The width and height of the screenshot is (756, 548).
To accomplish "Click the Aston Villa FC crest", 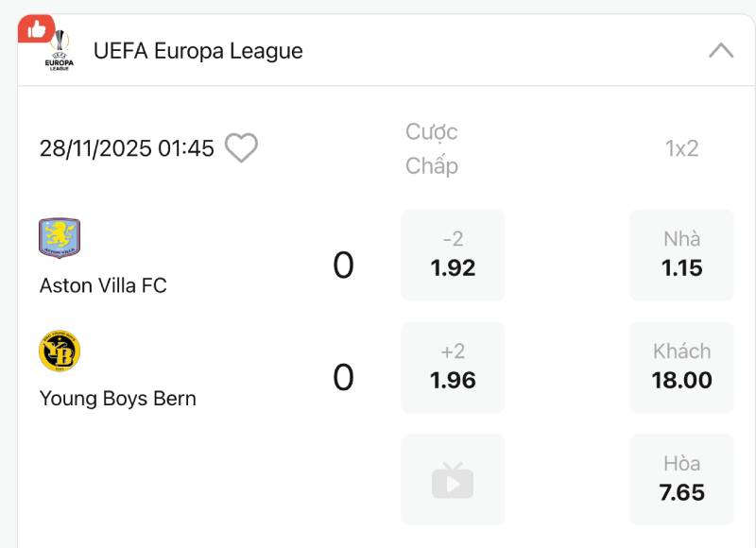I will pos(60,238).
